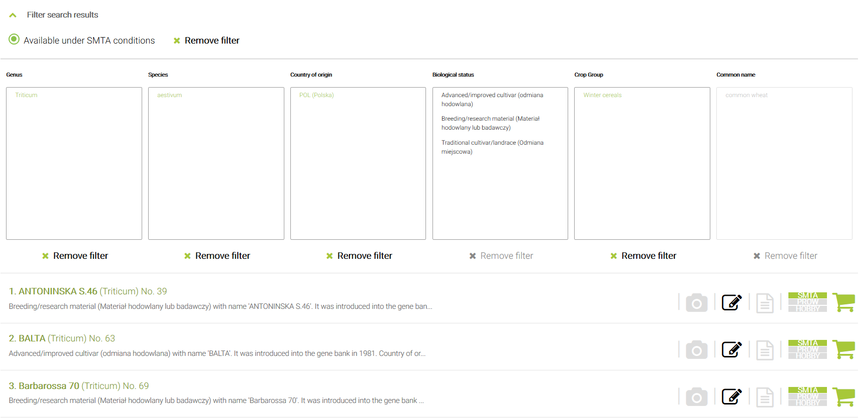
Task: Click the edit icon for BALTA
Action: click(731, 349)
